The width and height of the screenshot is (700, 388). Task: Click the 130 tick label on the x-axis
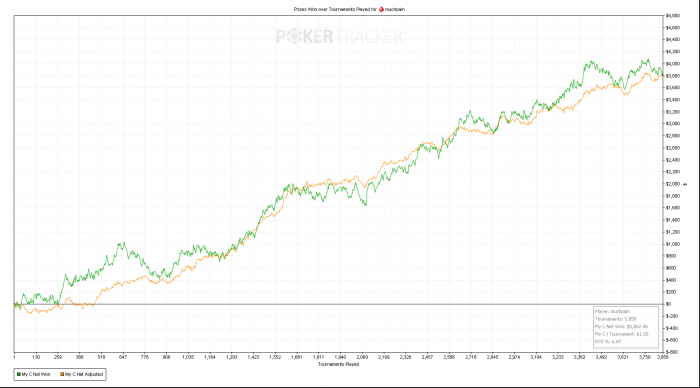(36, 357)
